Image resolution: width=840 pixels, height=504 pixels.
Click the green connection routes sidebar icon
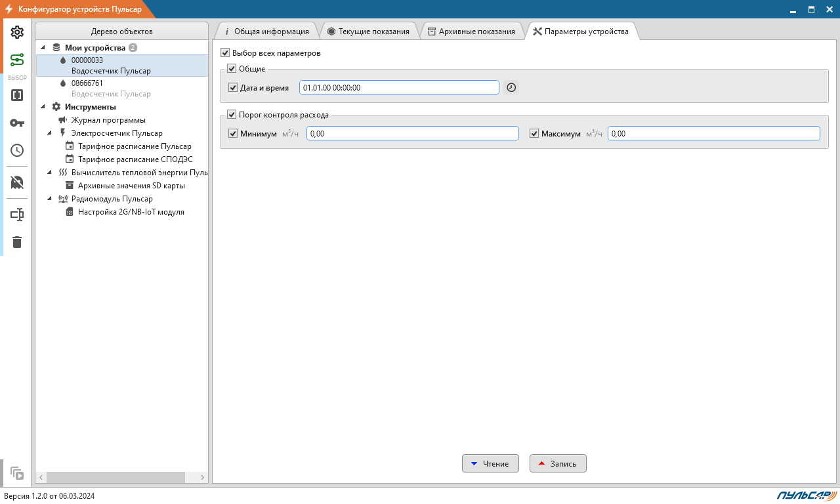coord(17,60)
